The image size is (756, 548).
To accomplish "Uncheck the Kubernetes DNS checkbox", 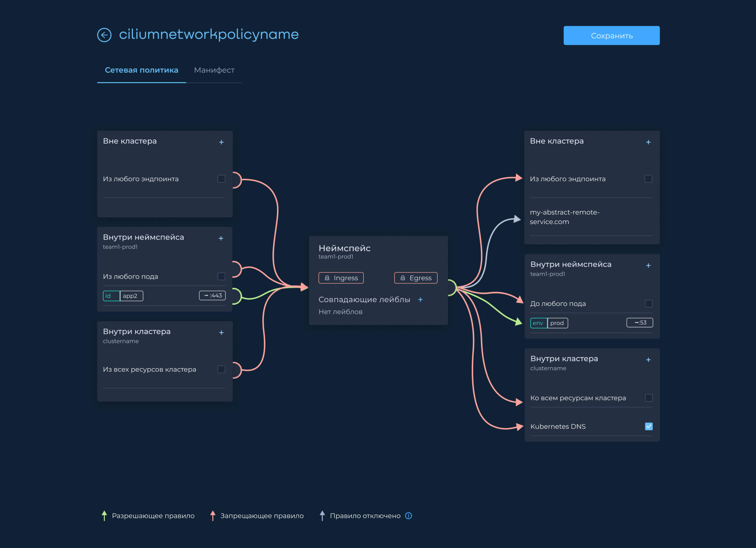I will coord(649,426).
